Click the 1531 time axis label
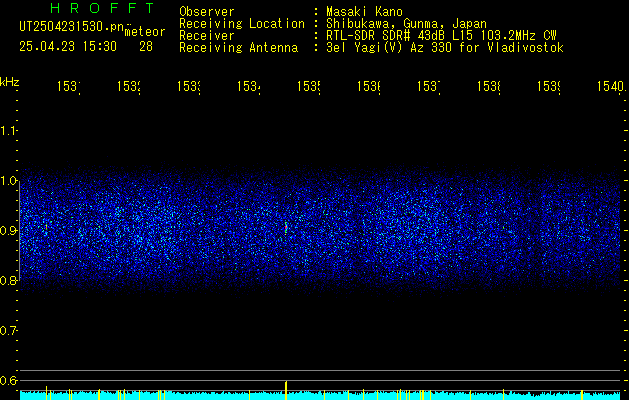 [x=69, y=87]
